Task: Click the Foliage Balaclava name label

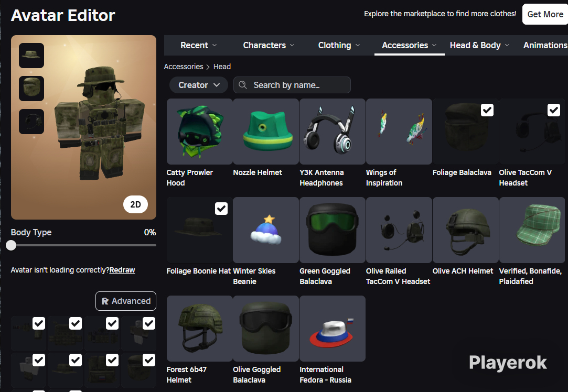Action: [462, 172]
